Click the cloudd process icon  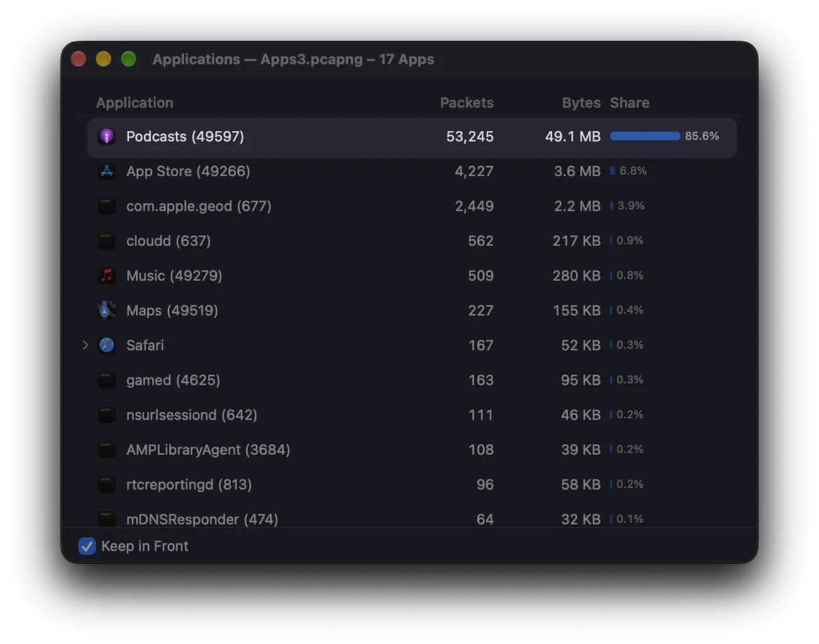tap(106, 240)
